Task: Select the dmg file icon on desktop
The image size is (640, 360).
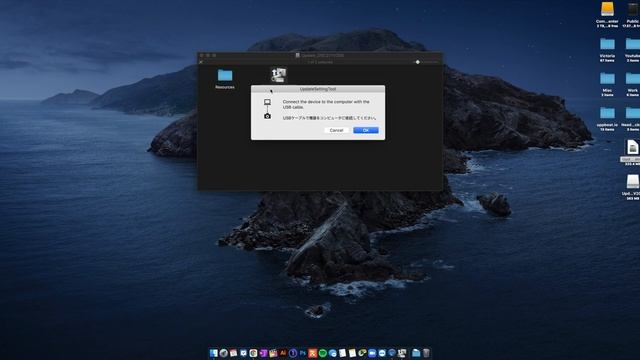Action: point(632,147)
